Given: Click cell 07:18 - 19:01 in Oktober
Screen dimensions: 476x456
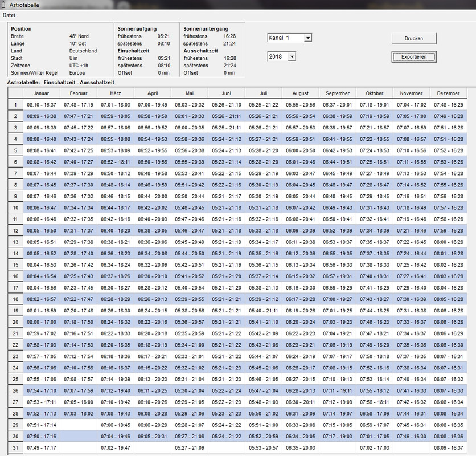Looking at the screenshot, I should (x=375, y=105).
